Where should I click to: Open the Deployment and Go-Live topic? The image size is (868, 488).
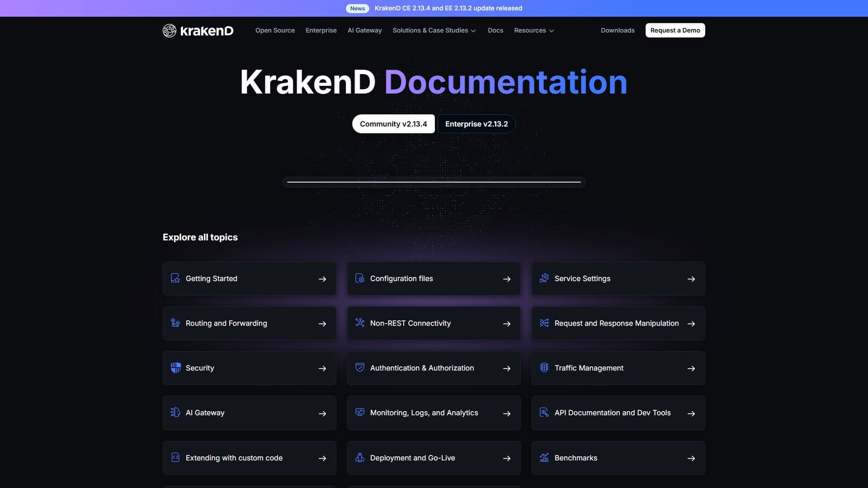(434, 458)
